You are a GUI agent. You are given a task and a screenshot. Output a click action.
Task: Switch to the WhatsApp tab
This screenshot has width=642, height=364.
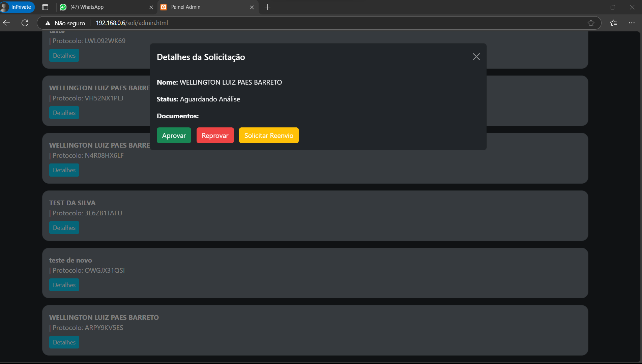click(101, 7)
